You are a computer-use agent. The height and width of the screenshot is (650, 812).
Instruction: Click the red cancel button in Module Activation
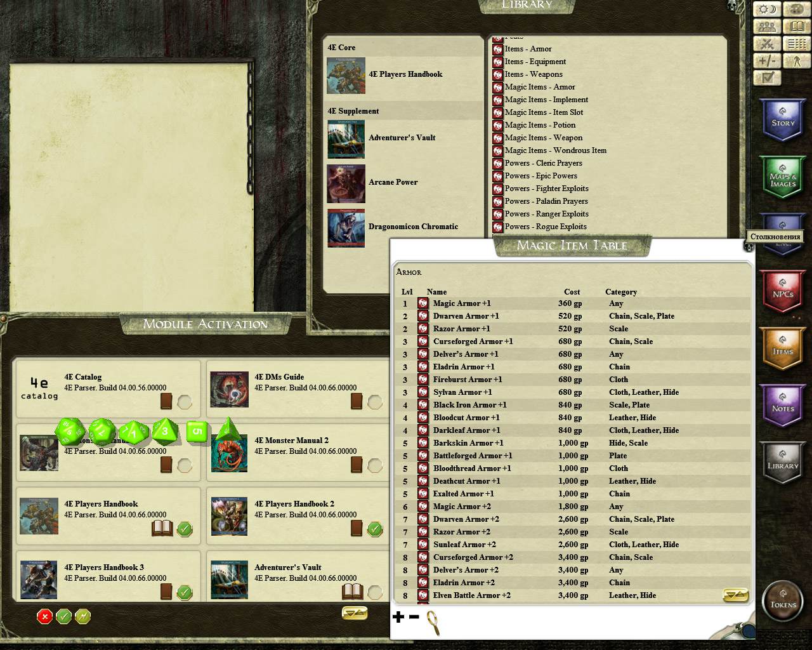click(x=44, y=616)
